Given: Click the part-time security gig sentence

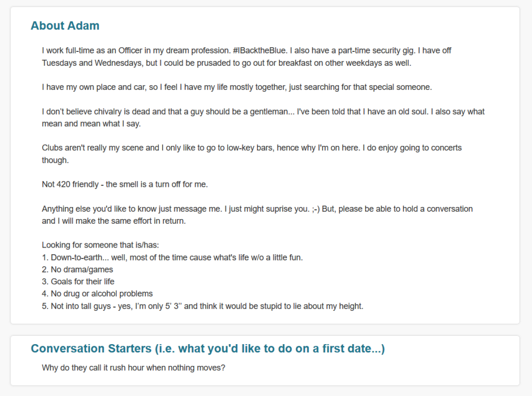Looking at the screenshot, I should pos(353,50).
